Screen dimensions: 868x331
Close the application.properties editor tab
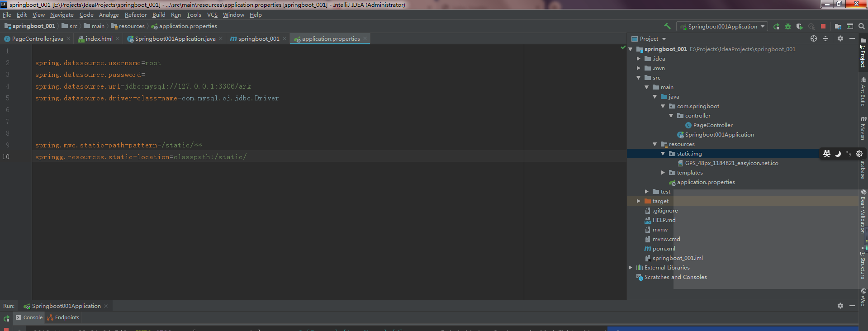point(365,39)
